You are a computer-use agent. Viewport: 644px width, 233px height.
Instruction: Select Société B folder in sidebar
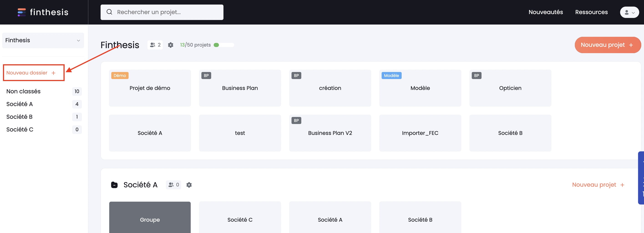tap(44, 117)
